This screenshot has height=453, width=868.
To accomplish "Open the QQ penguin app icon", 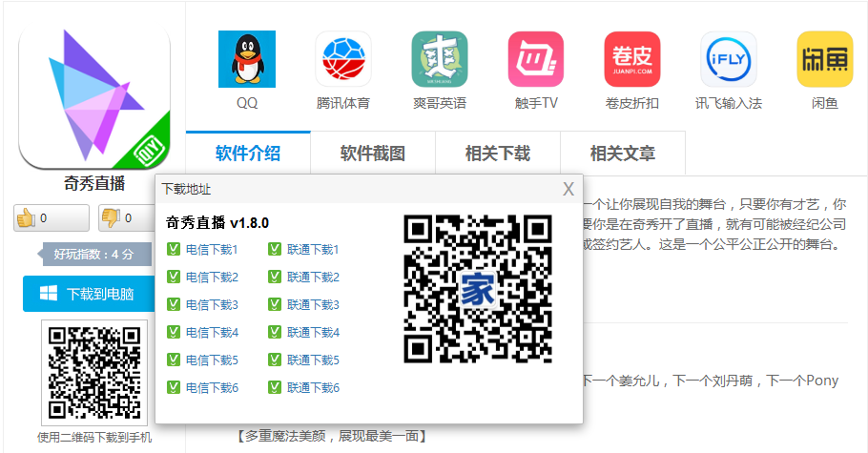I will (247, 59).
